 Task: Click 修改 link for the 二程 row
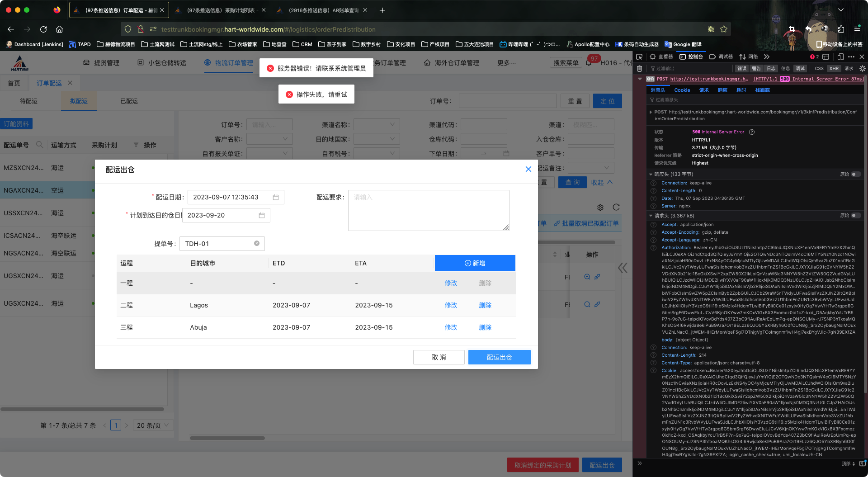coord(450,305)
